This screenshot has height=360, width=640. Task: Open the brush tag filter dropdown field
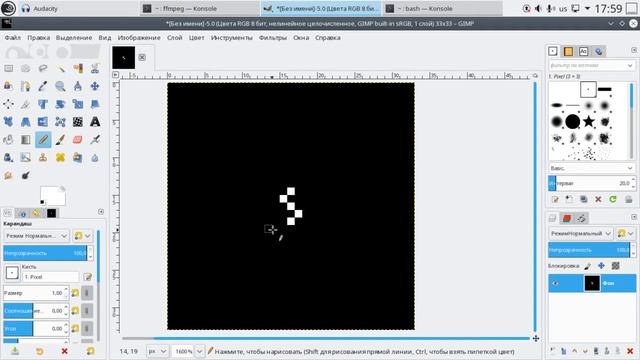click(591, 65)
